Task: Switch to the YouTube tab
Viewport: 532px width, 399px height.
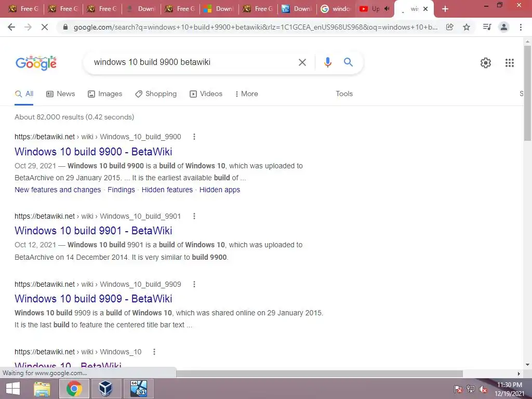Action: [x=375, y=9]
